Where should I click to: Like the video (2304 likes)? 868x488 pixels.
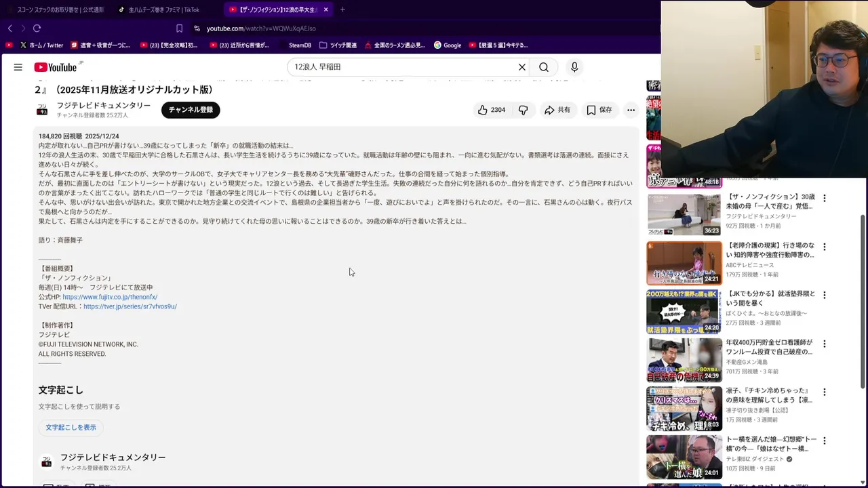(492, 110)
